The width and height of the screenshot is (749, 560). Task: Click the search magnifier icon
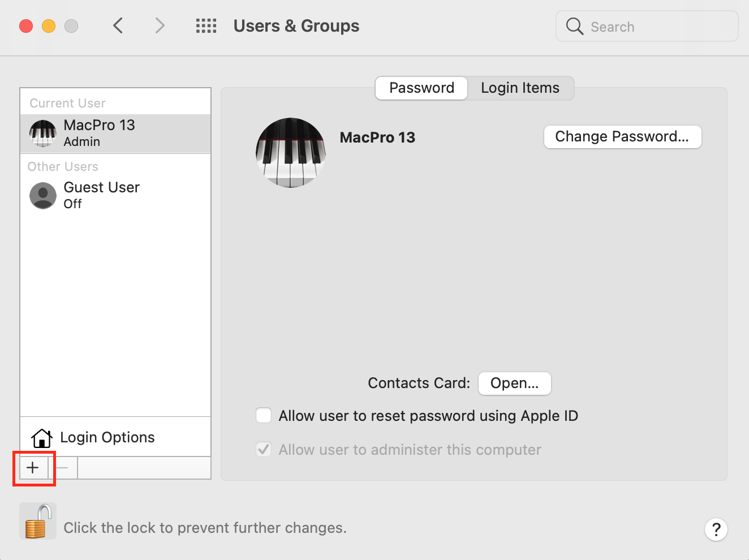tap(574, 26)
